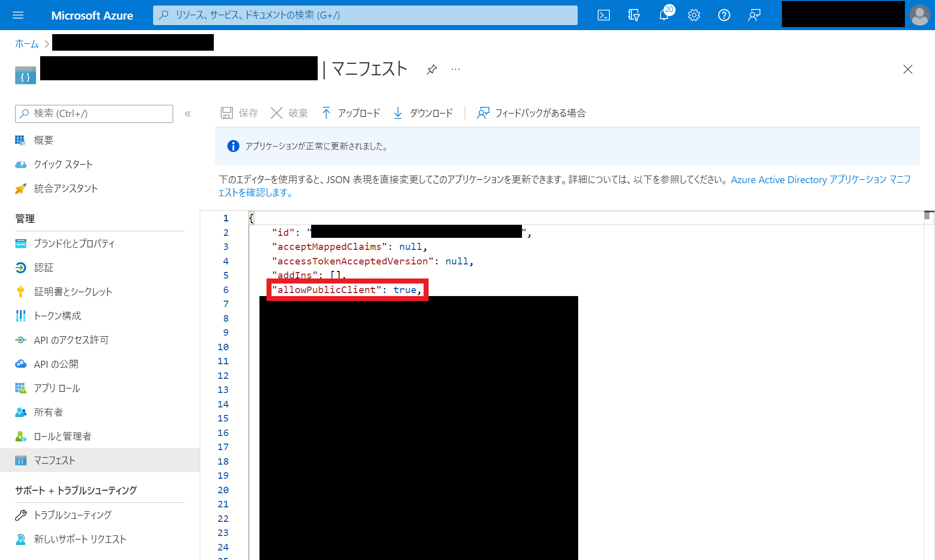Close the manifest blade
The image size is (935, 560).
point(908,69)
